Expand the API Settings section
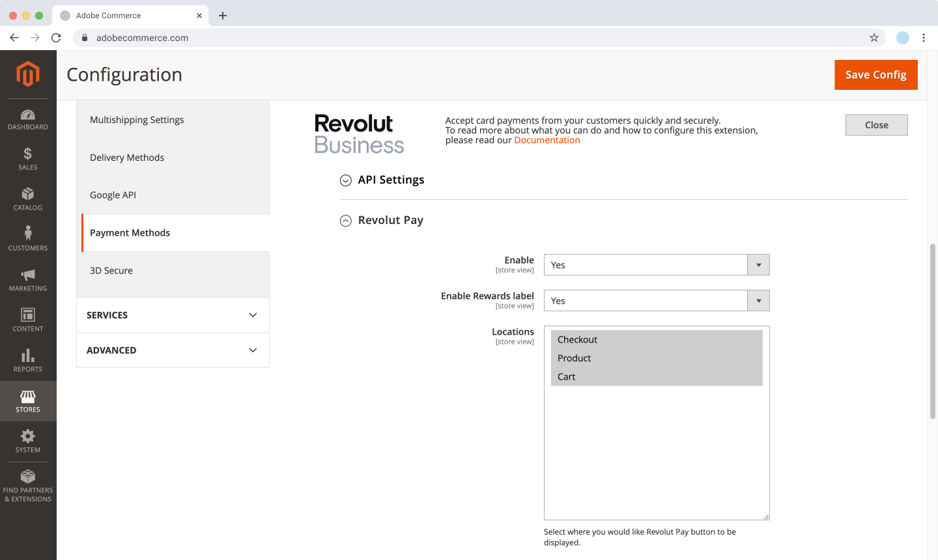The image size is (938, 560). click(382, 180)
